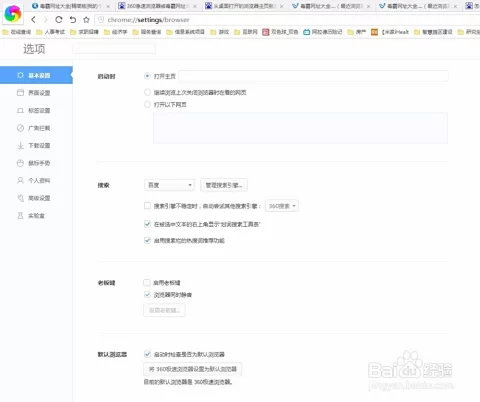This screenshot has height=402, width=480.
Task: Click the homepage URL input field
Action: click(x=313, y=76)
